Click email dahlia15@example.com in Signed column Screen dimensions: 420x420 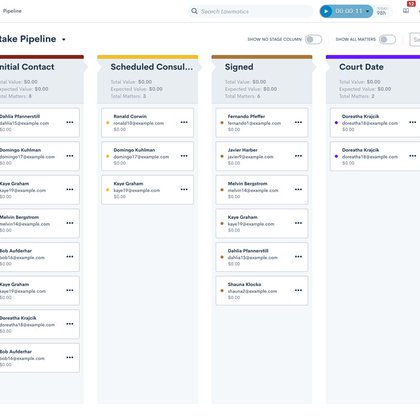coord(253,258)
